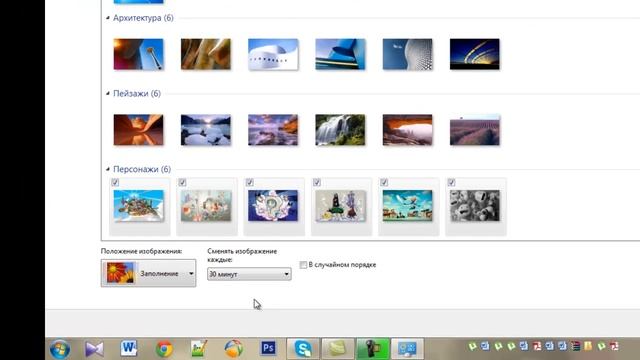This screenshot has width=640, height=360.
Task: Pick the grayscale round faces wallpaper
Action: [475, 206]
